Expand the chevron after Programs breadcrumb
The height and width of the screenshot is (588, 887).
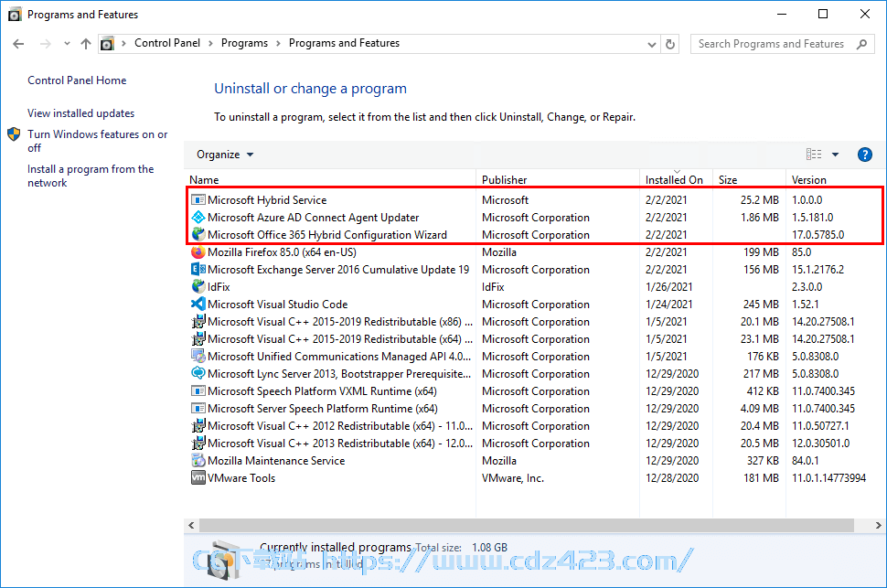[278, 44]
